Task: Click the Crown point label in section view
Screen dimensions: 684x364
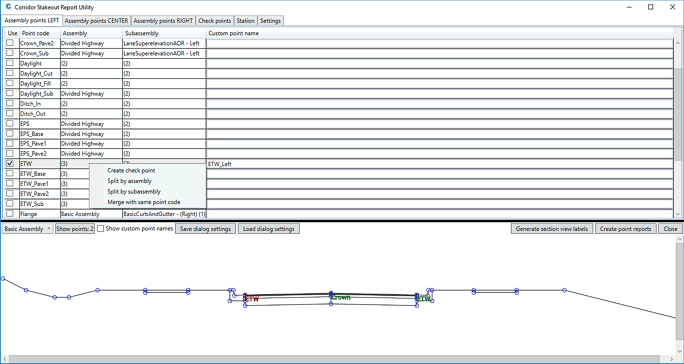Action: pyautogui.click(x=341, y=297)
